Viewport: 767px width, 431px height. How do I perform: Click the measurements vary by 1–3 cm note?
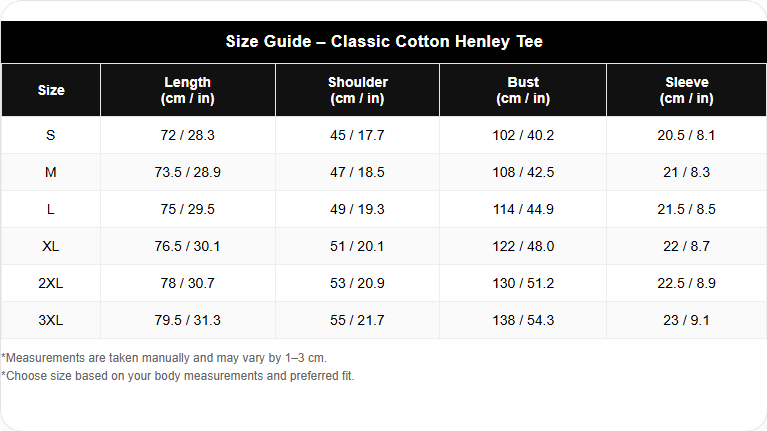click(164, 358)
